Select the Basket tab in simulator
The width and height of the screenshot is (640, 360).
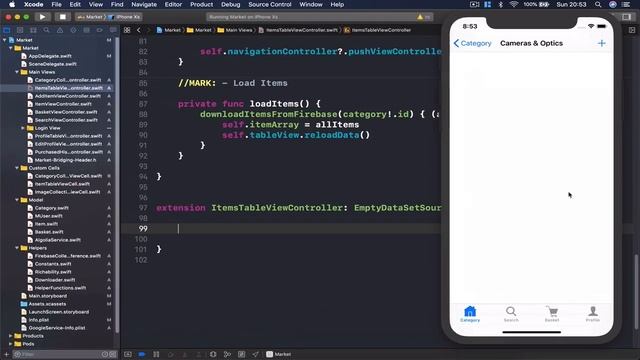(x=552, y=314)
